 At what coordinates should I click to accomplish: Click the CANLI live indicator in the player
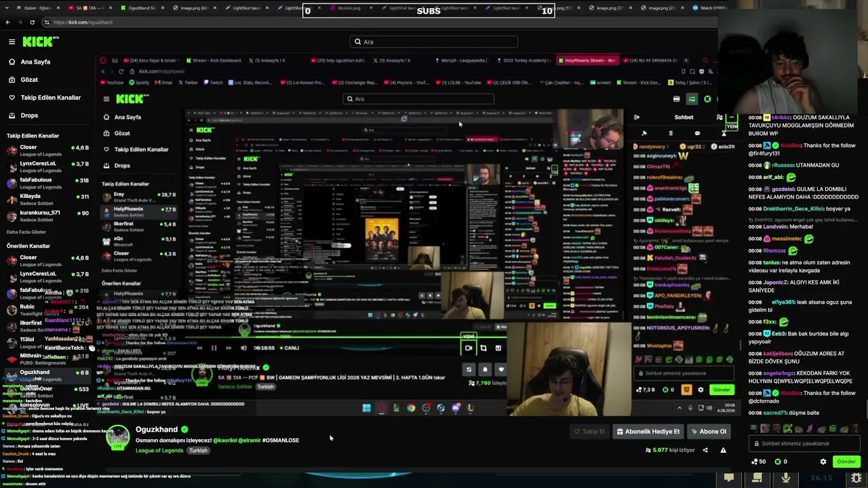[288, 348]
